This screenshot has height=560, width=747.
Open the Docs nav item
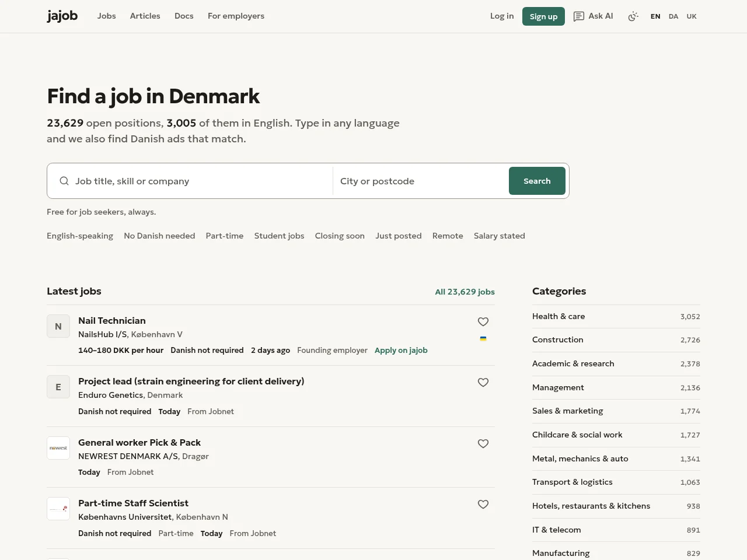pyautogui.click(x=184, y=16)
